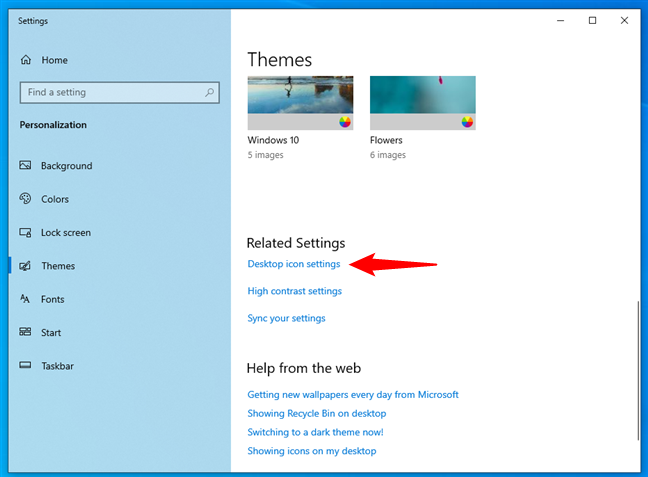Screen dimensions: 648x477
Task: Minimize the Settings window
Action: (x=560, y=20)
